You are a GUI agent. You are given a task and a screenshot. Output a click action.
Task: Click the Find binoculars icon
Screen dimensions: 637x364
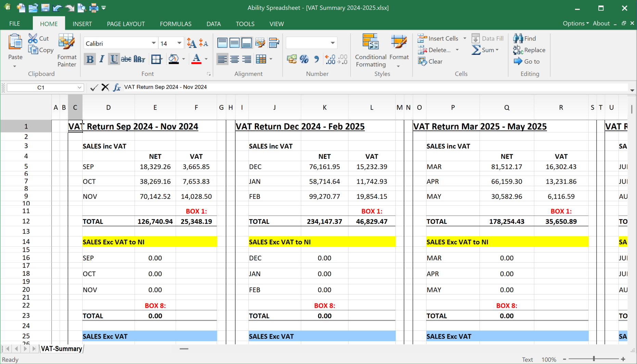518,38
